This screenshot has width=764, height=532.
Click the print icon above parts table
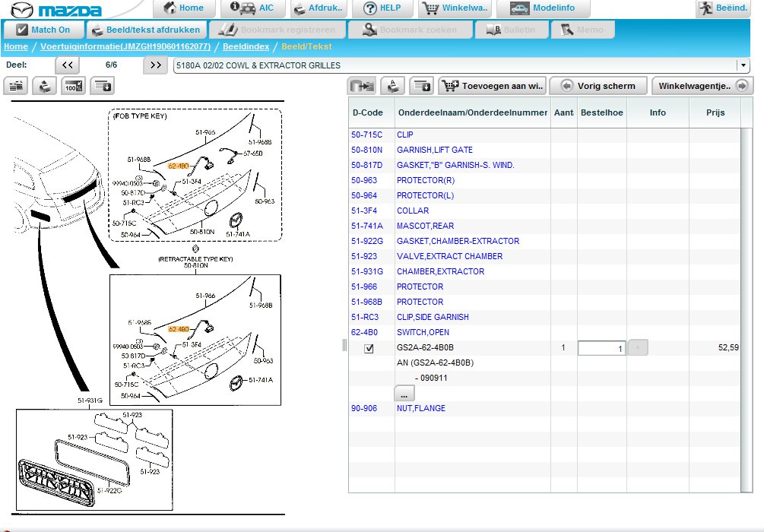point(391,86)
